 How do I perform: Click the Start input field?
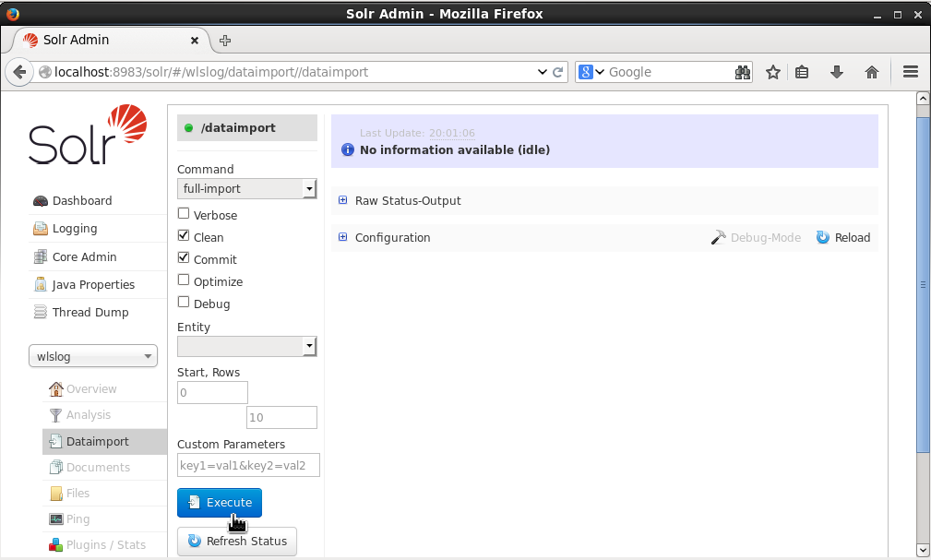pos(212,392)
